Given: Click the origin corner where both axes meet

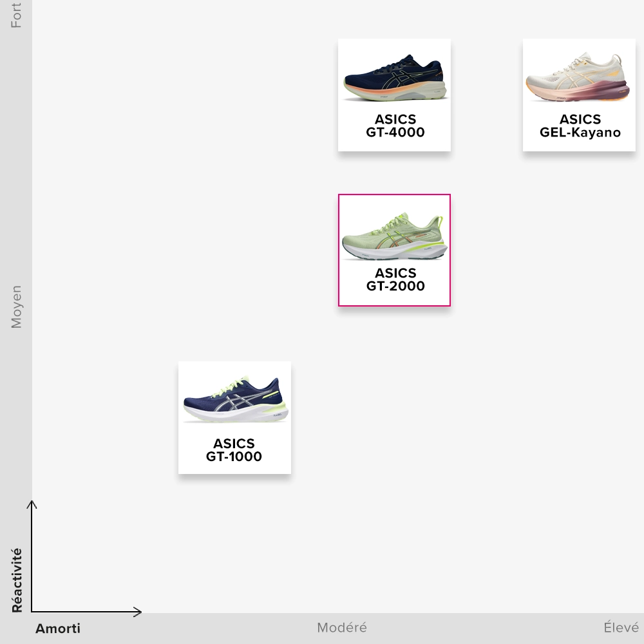Looking at the screenshot, I should (x=32, y=611).
